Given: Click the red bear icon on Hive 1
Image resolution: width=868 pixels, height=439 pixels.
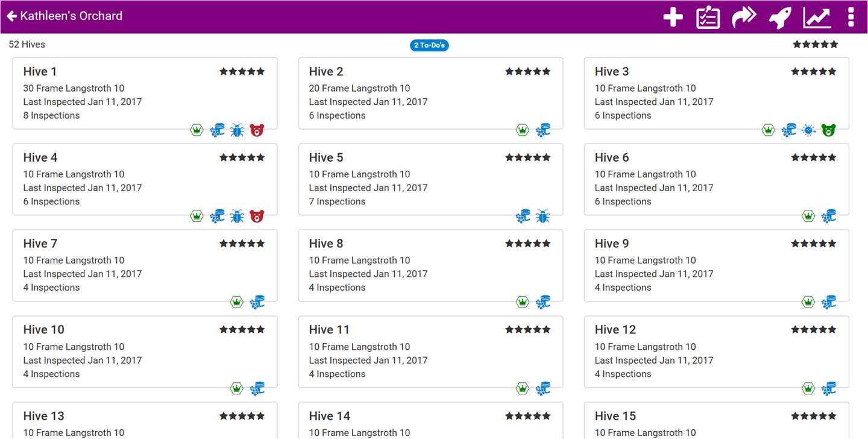Looking at the screenshot, I should [x=257, y=130].
